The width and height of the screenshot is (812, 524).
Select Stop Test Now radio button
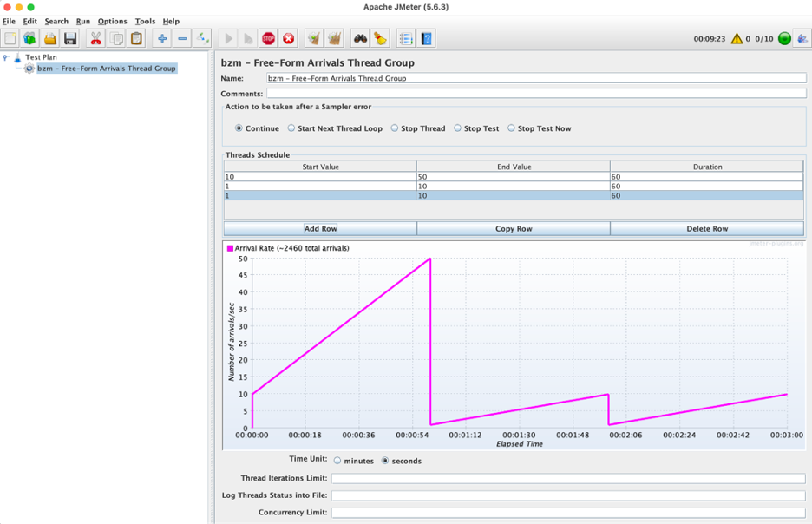(x=511, y=128)
